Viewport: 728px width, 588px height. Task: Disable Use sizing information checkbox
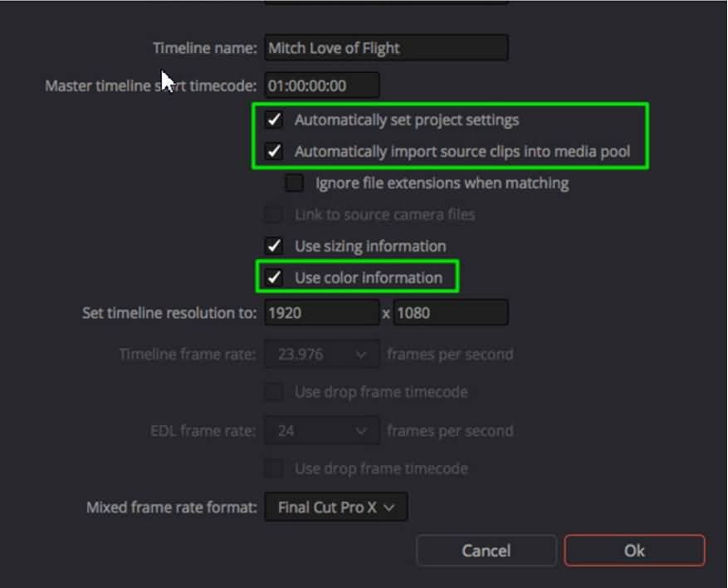pos(274,247)
